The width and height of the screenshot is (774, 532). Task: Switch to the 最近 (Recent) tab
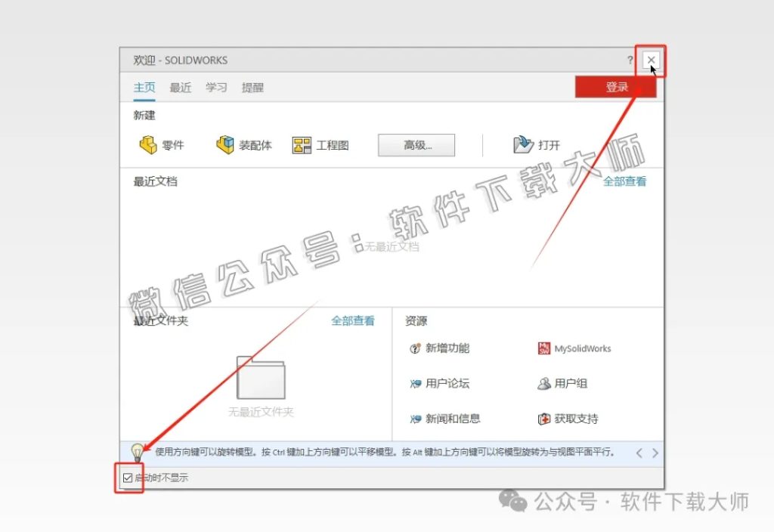click(x=179, y=88)
